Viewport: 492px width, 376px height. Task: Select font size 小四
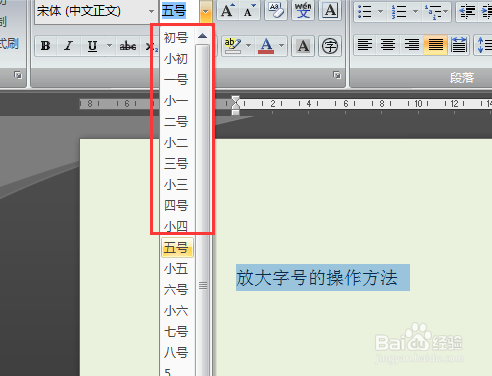(177, 227)
